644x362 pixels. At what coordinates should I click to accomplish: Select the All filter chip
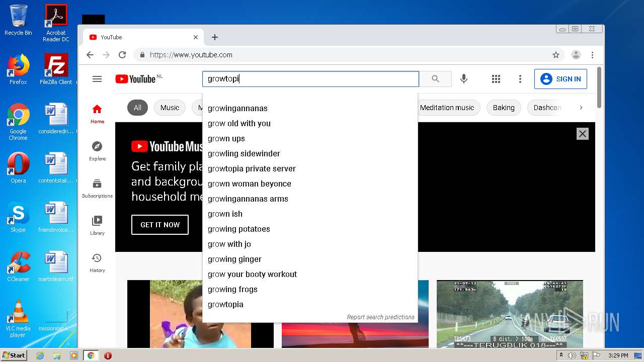[137, 108]
